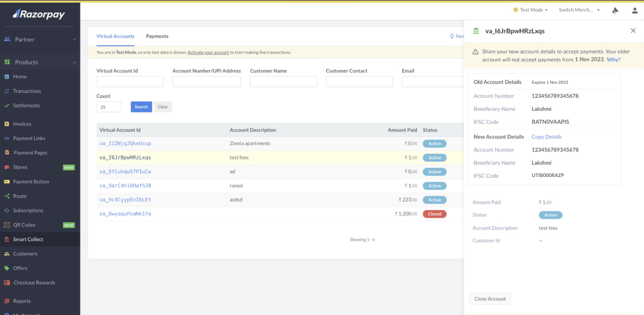The width and height of the screenshot is (644, 315).
Task: Click the NEW badge next to QR Codes
Action: click(x=69, y=225)
